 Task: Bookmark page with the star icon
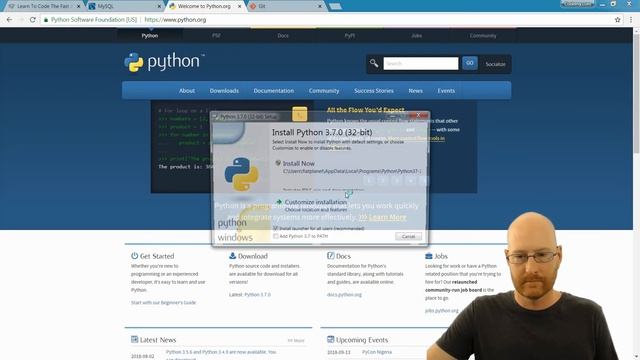(x=618, y=20)
